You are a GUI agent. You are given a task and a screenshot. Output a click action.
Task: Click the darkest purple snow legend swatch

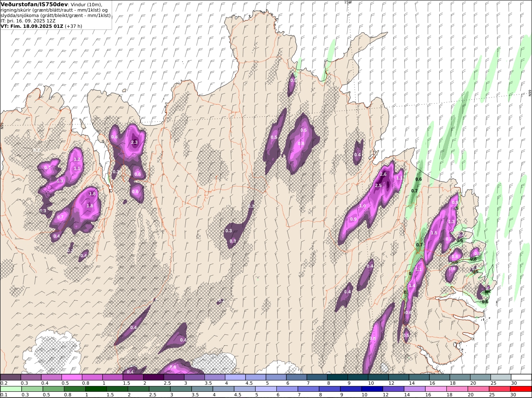point(153,377)
